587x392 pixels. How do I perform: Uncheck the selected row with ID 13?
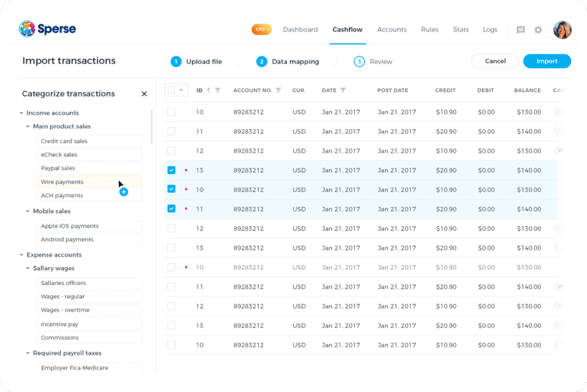click(171, 170)
